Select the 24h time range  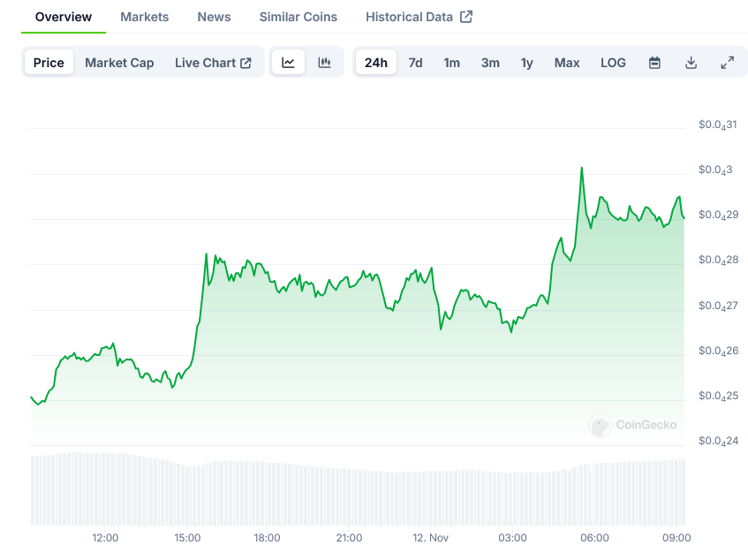(376, 63)
